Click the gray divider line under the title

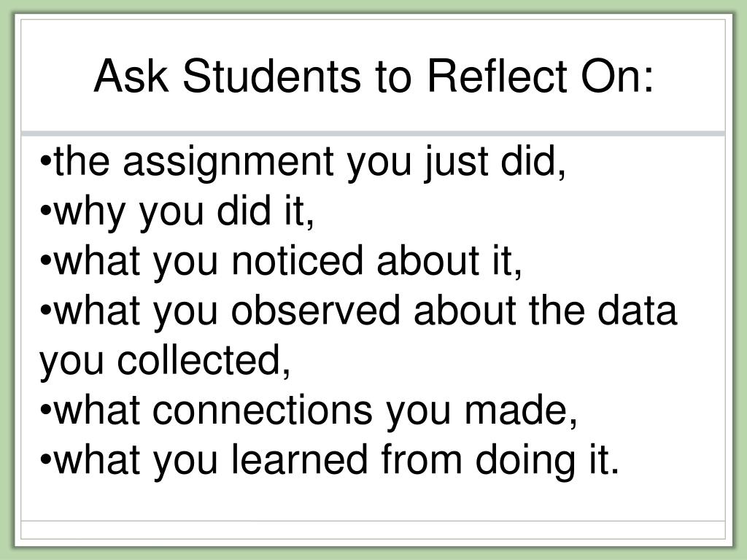[373, 134]
